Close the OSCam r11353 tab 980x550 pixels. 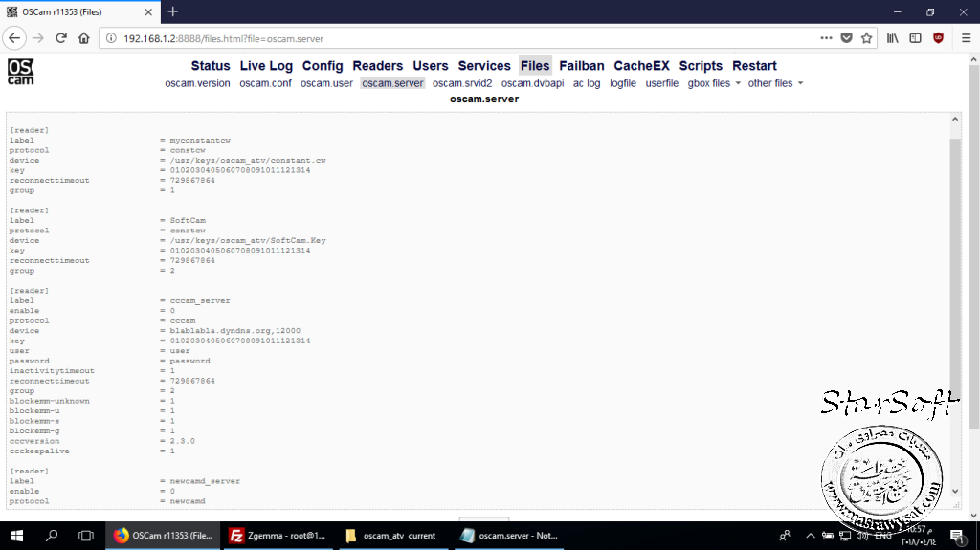click(148, 11)
